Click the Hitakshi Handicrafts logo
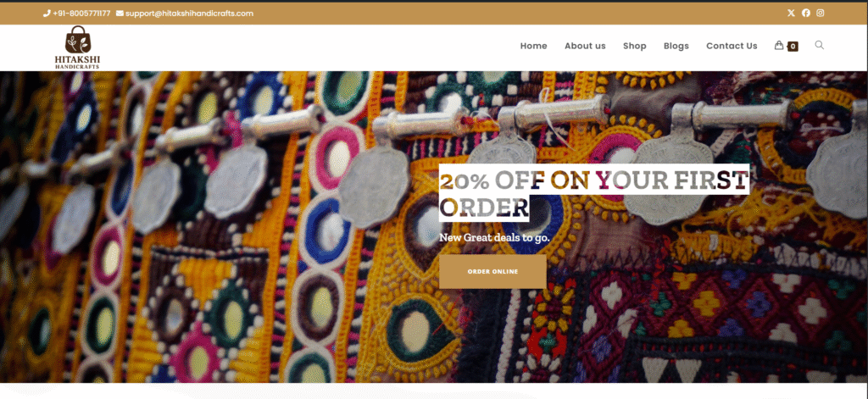This screenshot has width=868, height=399. click(x=77, y=47)
